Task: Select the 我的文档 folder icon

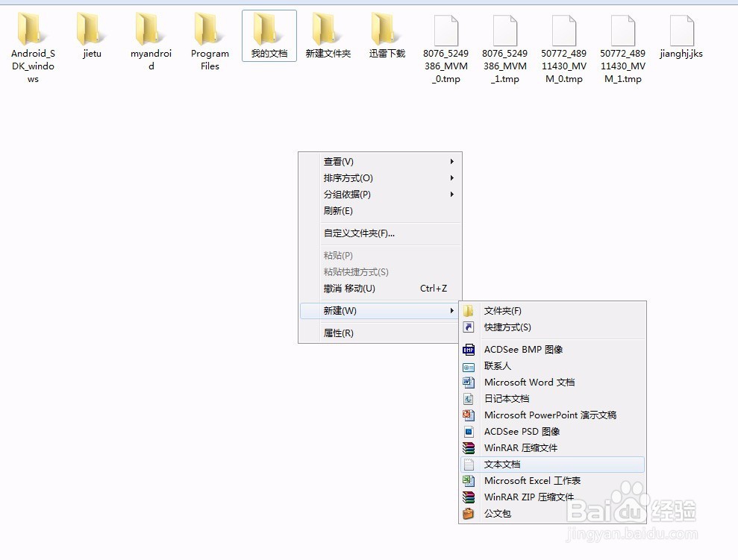Action: point(267,29)
